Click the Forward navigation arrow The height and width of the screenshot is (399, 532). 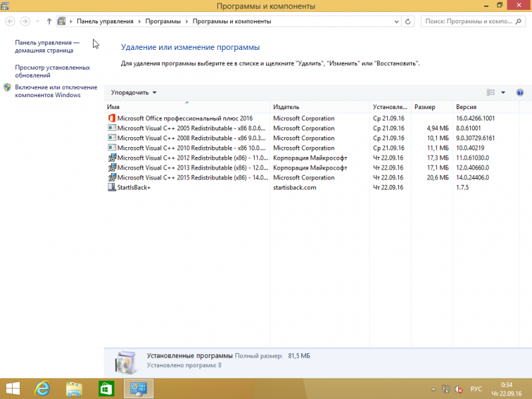[x=25, y=21]
